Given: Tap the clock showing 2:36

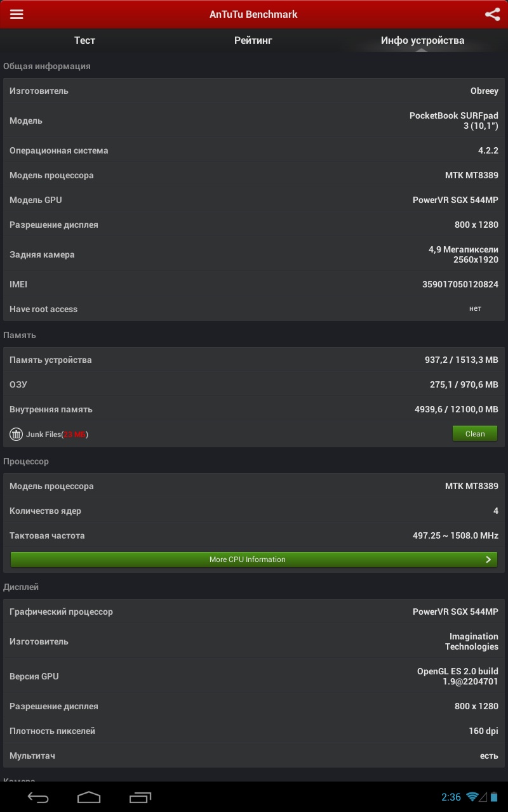Looking at the screenshot, I should click(451, 797).
